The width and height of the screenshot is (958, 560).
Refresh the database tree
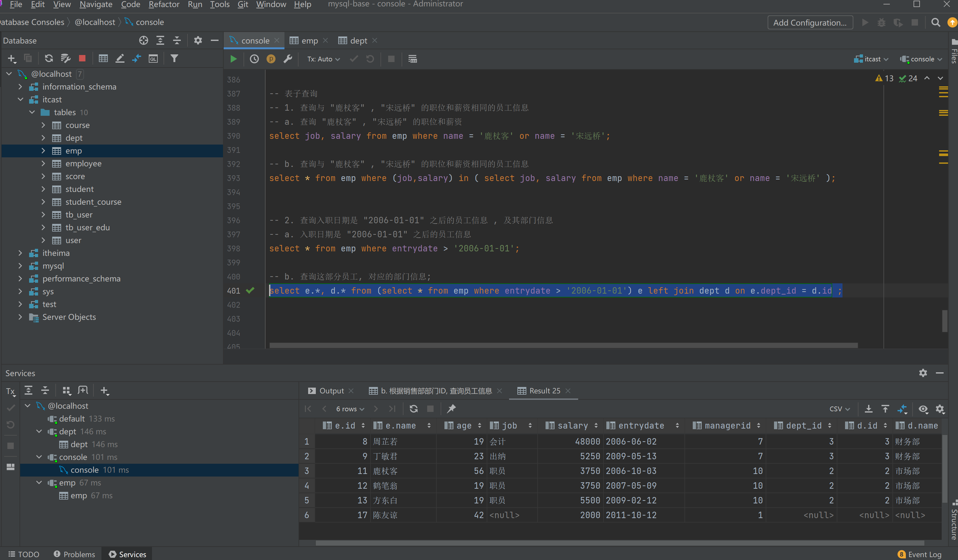(x=49, y=59)
